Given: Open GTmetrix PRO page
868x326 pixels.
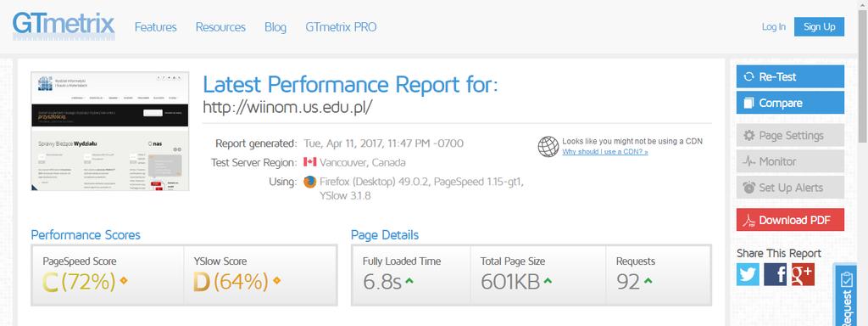Looking at the screenshot, I should click(x=341, y=27).
